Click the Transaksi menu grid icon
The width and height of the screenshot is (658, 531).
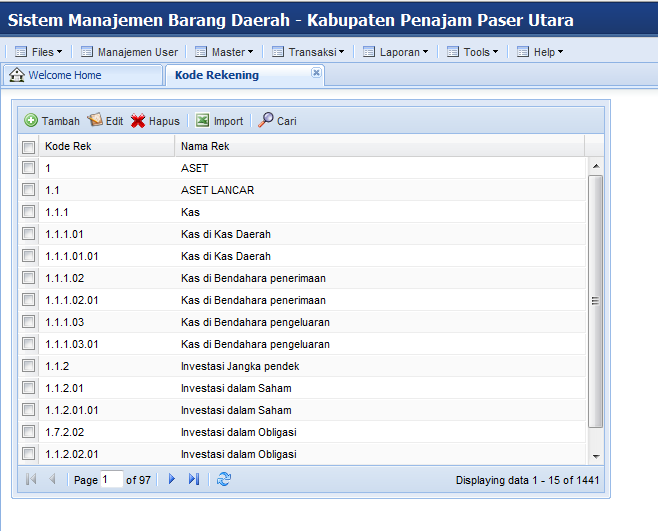(278, 52)
